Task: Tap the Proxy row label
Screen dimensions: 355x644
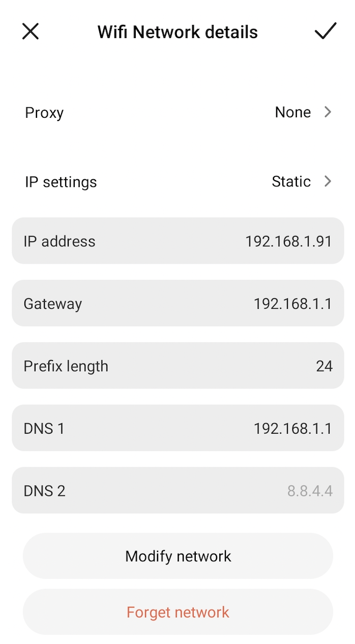Action: tap(44, 113)
